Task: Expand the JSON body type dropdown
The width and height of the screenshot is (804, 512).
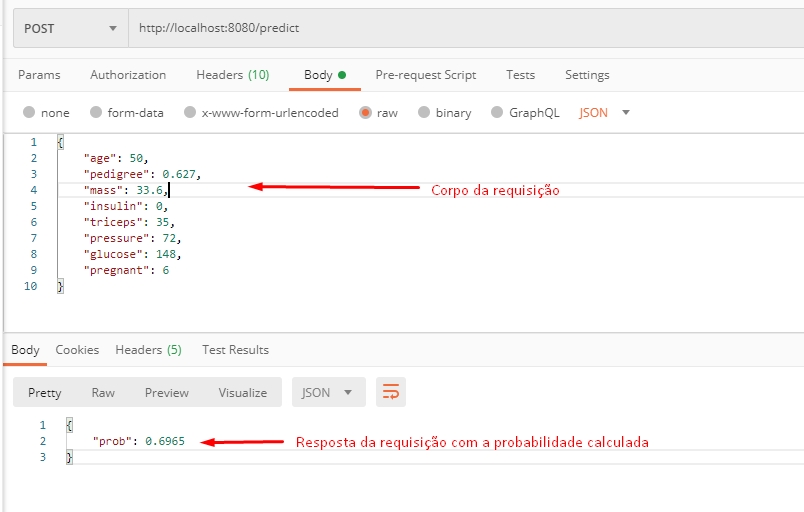Action: coord(604,113)
